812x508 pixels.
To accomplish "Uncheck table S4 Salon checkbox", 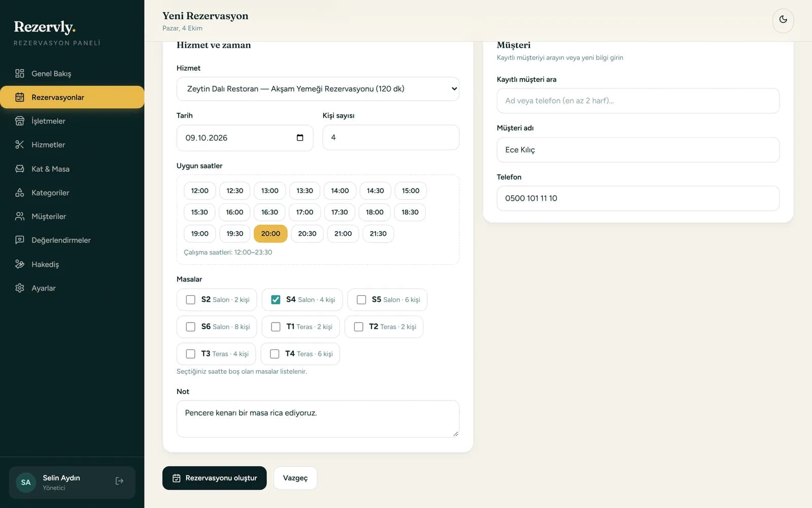I will 276,300.
